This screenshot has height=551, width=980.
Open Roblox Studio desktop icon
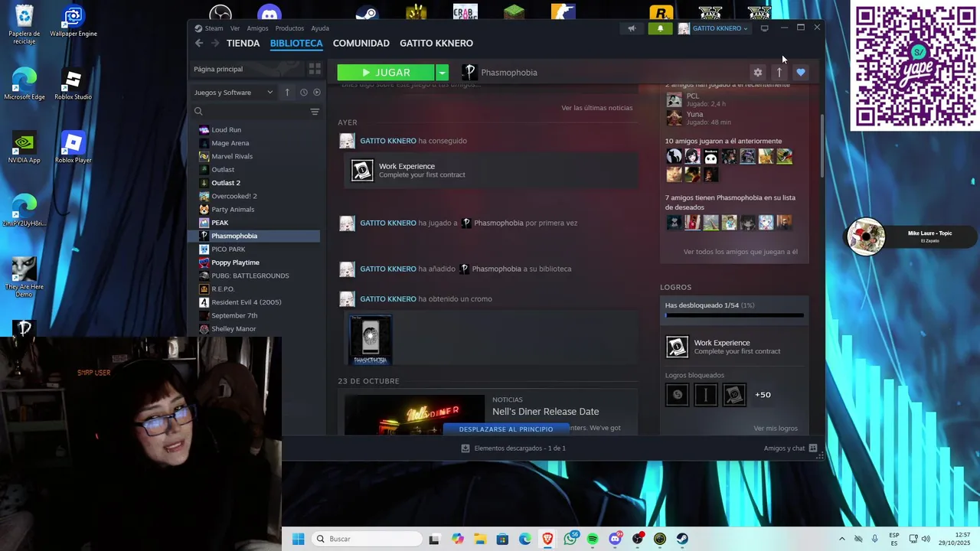[73, 84]
